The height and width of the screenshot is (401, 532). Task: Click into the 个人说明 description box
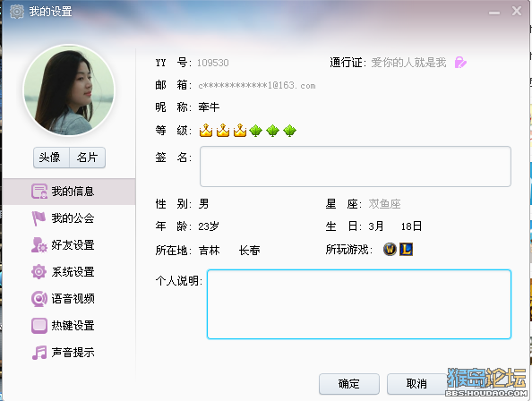[359, 304]
